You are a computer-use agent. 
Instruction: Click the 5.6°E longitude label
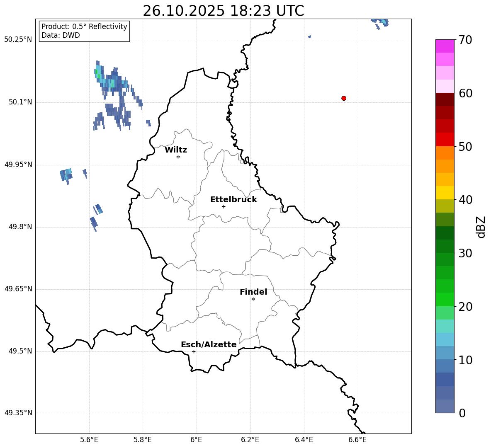[x=89, y=440]
